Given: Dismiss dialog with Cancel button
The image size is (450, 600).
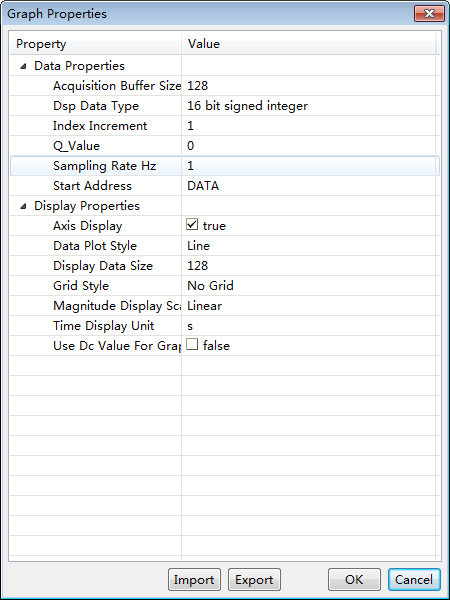Looking at the screenshot, I should point(414,580).
